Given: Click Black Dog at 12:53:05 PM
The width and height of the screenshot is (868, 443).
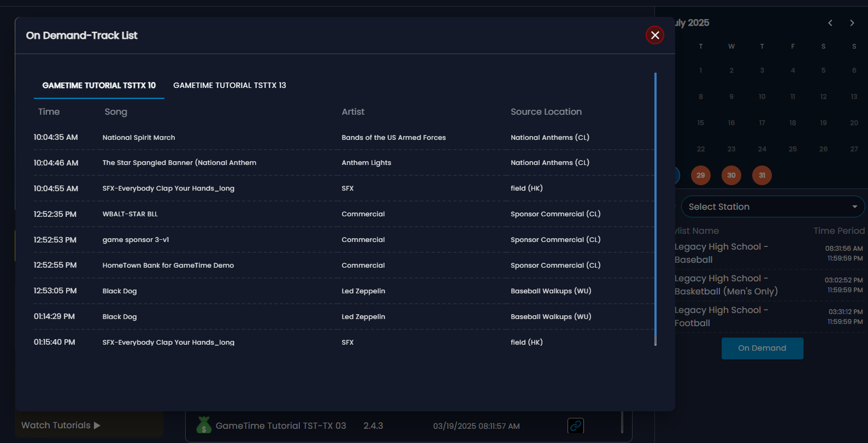Looking at the screenshot, I should click(120, 291).
